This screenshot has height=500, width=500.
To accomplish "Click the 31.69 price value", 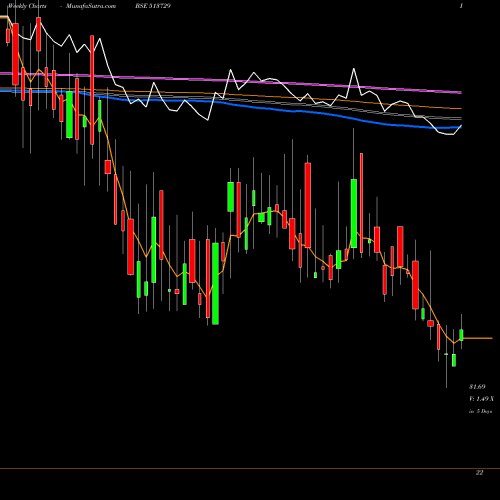I will 477,387.
